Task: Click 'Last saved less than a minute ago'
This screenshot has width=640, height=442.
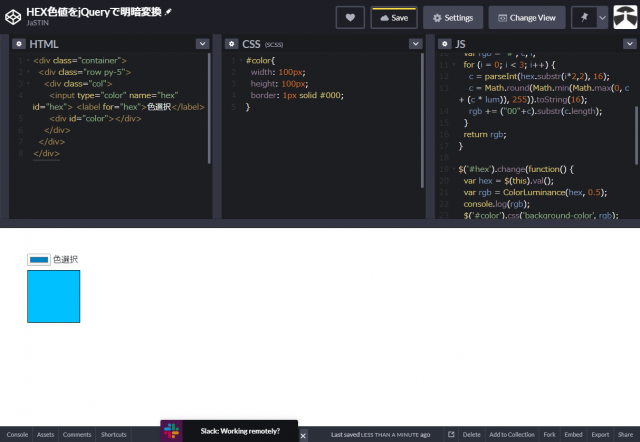Action: 380,435
